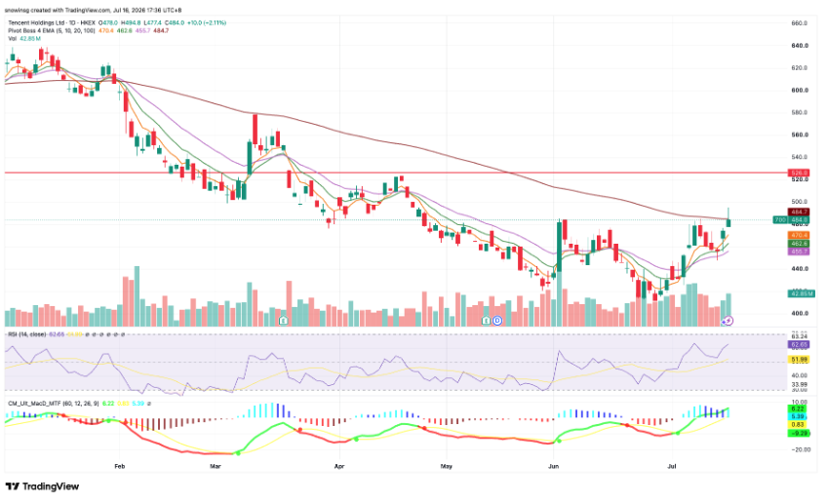
Task: Click the green MACD label 6.22
Action: coord(799,408)
